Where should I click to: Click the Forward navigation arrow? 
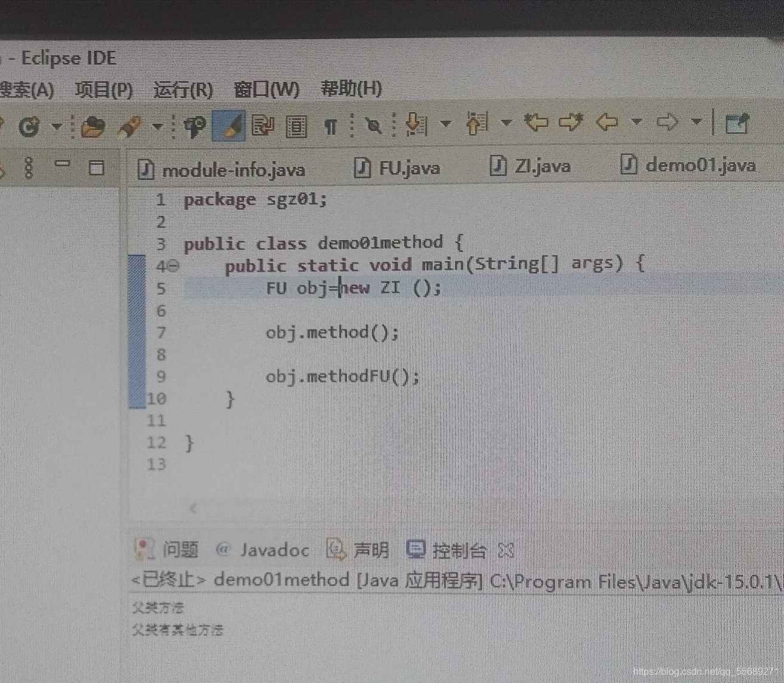tap(667, 122)
